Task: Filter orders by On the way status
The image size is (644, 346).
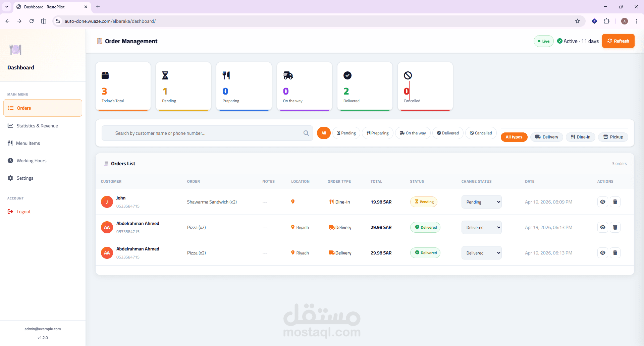Action: tap(413, 133)
